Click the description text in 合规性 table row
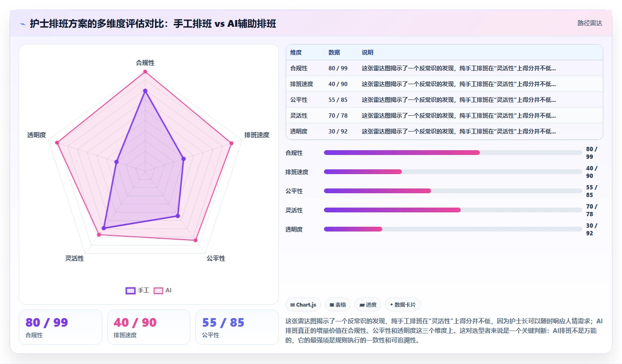This screenshot has width=622, height=364. (459, 68)
